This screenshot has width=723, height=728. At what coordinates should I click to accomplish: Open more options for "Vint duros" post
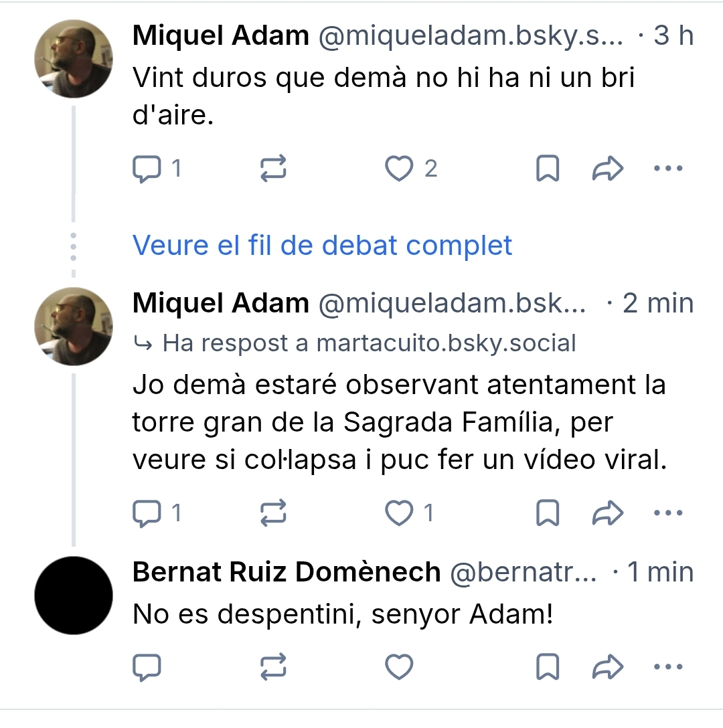[x=667, y=169]
